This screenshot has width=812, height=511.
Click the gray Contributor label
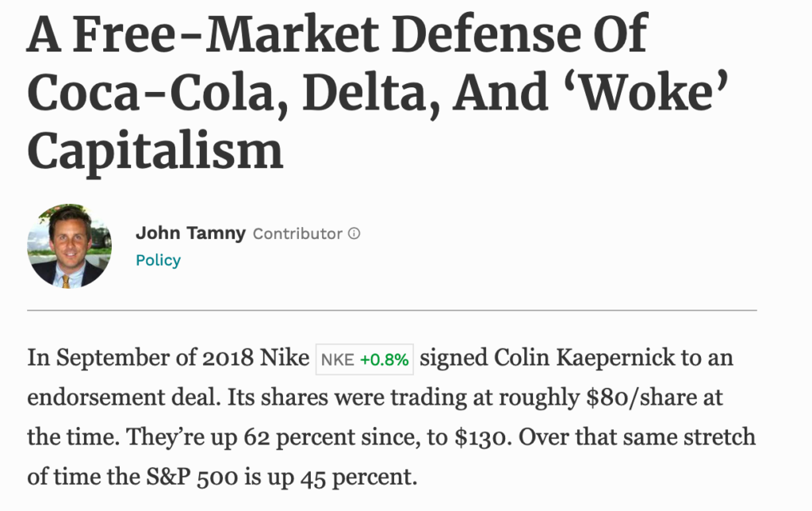point(297,234)
